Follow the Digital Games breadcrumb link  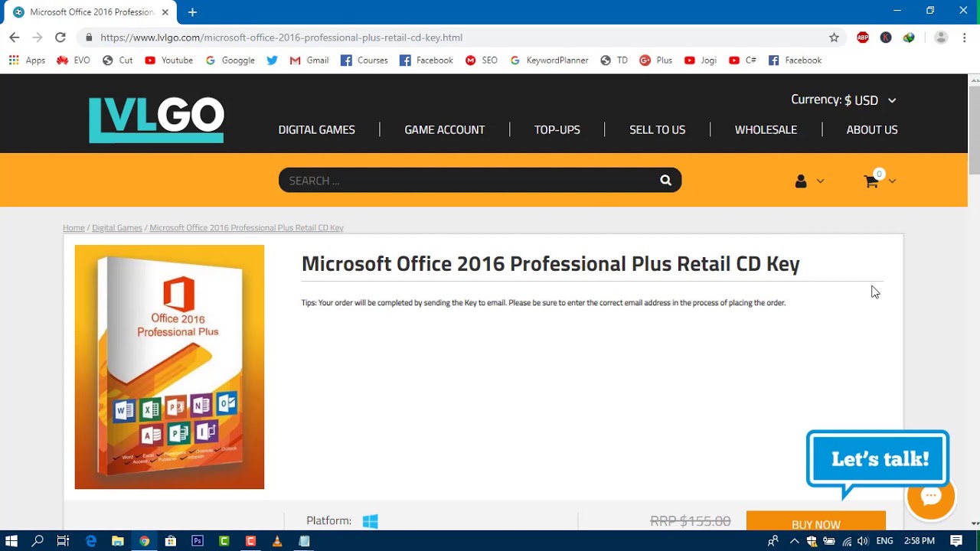117,228
